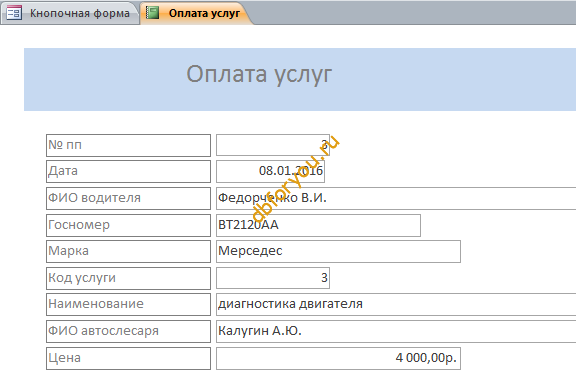The height and width of the screenshot is (391, 576).
Task: Click the form icon on Кнопочная форма tab
Action: 14,13
